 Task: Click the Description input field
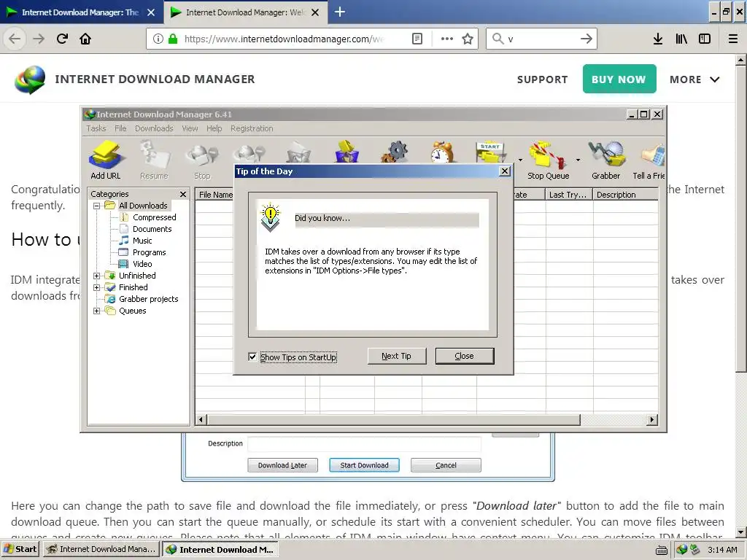click(x=365, y=444)
